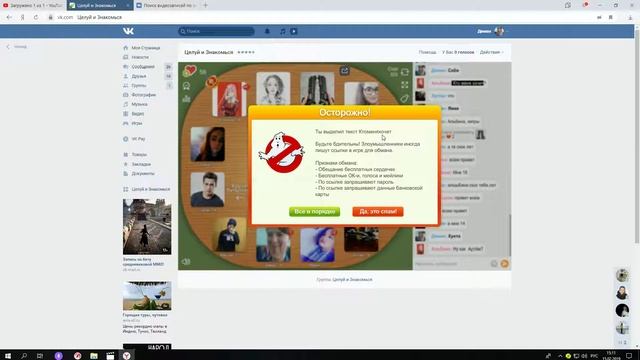Open the beach tours ad thumbnail
This screenshot has height=360, width=640.
[x=147, y=296]
